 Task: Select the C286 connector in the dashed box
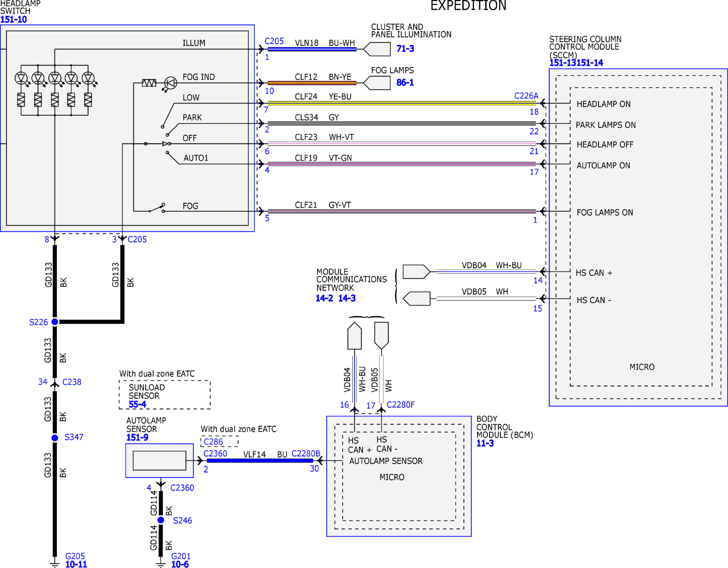click(x=213, y=442)
